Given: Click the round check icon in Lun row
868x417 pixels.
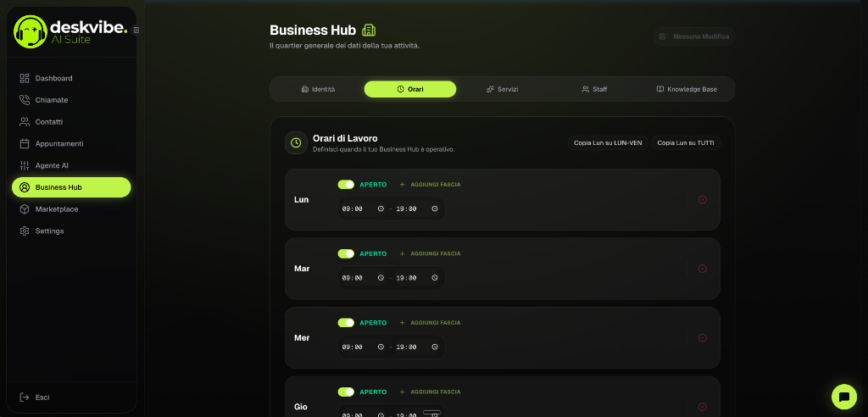Looking at the screenshot, I should pos(703,200).
